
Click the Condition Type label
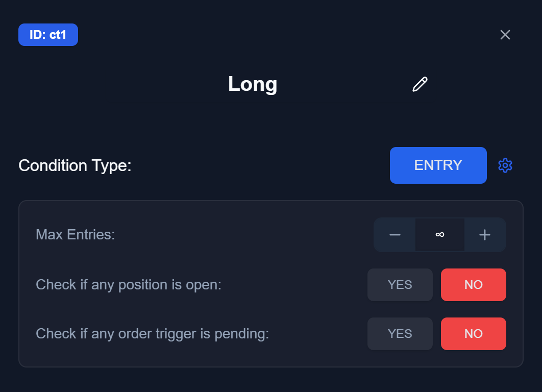(75, 165)
